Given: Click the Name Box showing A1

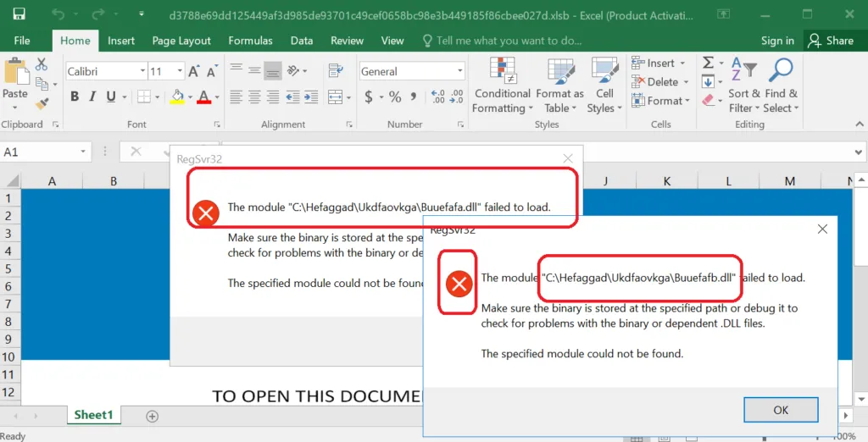Looking at the screenshot, I should point(46,152).
